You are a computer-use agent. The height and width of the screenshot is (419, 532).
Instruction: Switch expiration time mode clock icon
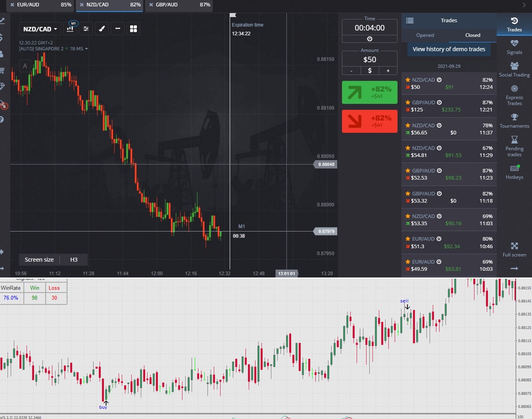point(370,39)
